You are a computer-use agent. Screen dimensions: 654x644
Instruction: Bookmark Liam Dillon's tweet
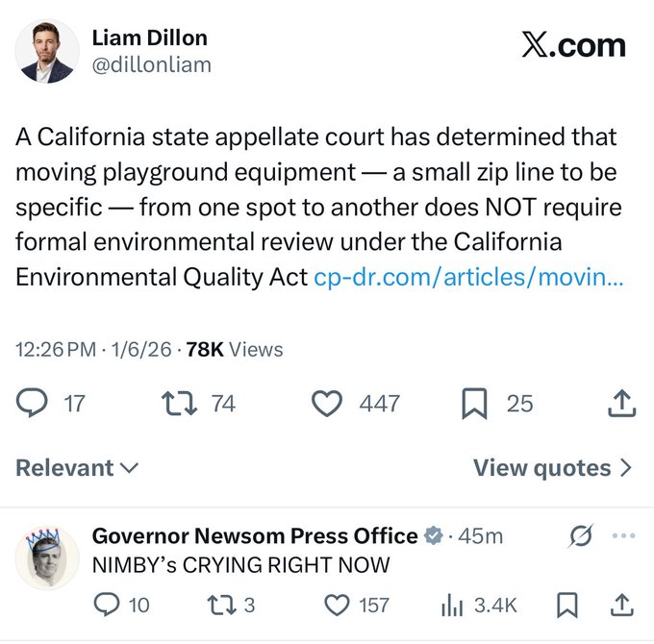473,404
